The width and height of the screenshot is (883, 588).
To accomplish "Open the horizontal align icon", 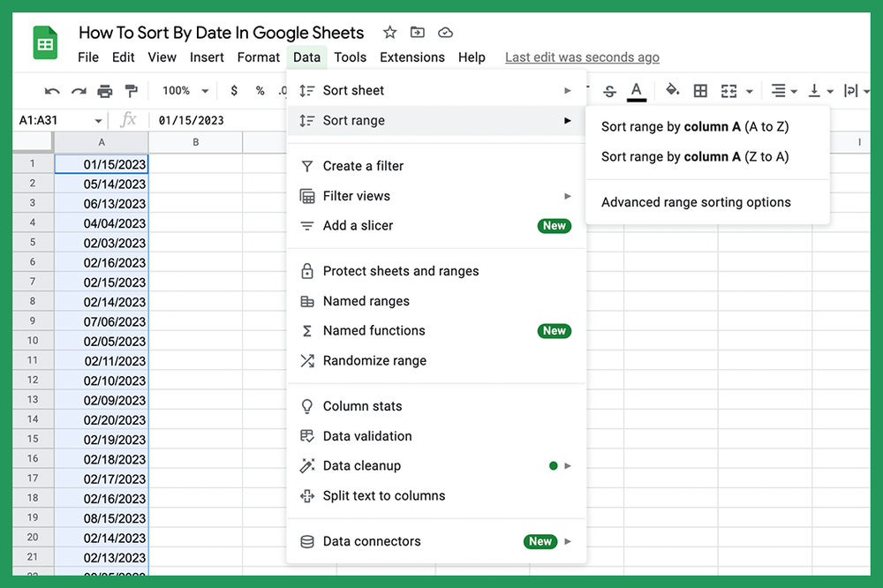I will coord(778,91).
